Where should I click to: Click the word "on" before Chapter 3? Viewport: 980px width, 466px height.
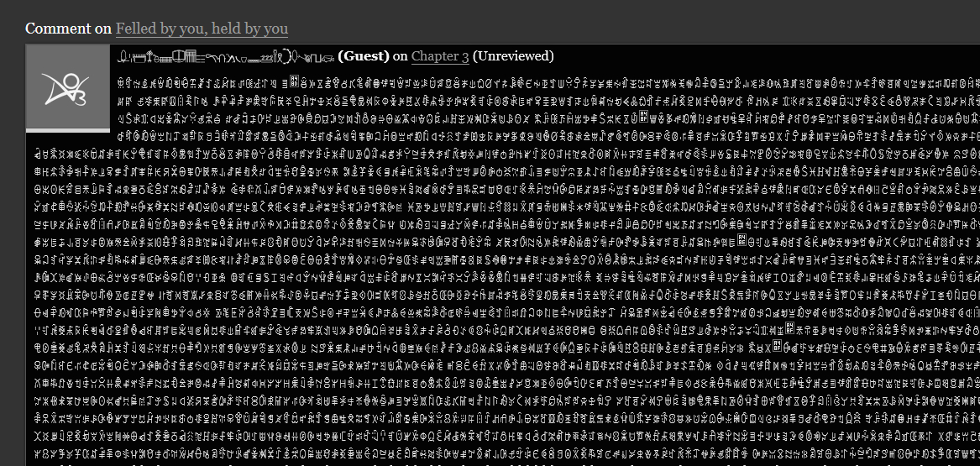pyautogui.click(x=400, y=56)
